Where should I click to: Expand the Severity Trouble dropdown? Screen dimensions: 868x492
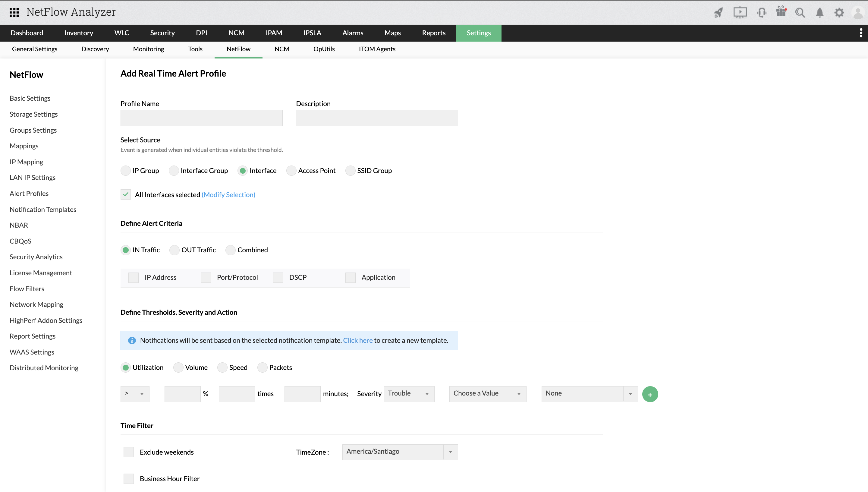click(409, 394)
